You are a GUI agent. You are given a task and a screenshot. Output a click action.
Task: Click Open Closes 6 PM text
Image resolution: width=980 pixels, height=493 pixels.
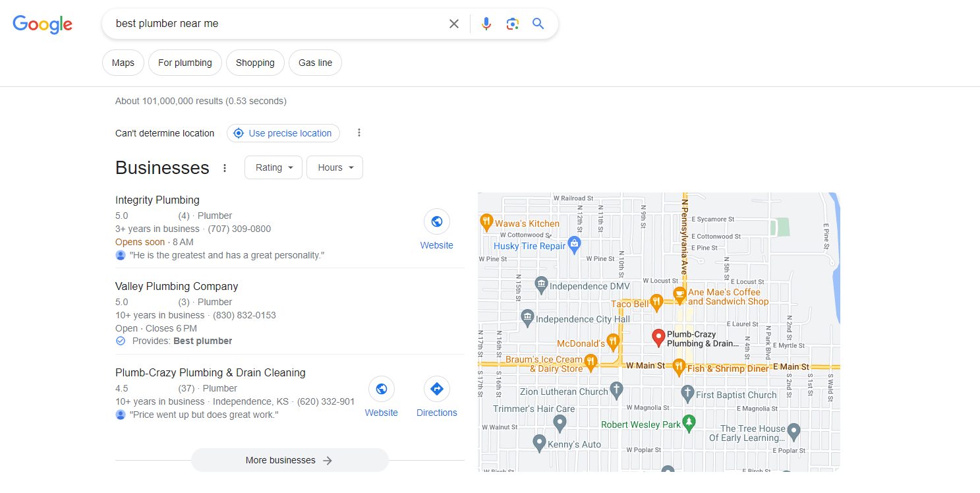[x=156, y=328]
